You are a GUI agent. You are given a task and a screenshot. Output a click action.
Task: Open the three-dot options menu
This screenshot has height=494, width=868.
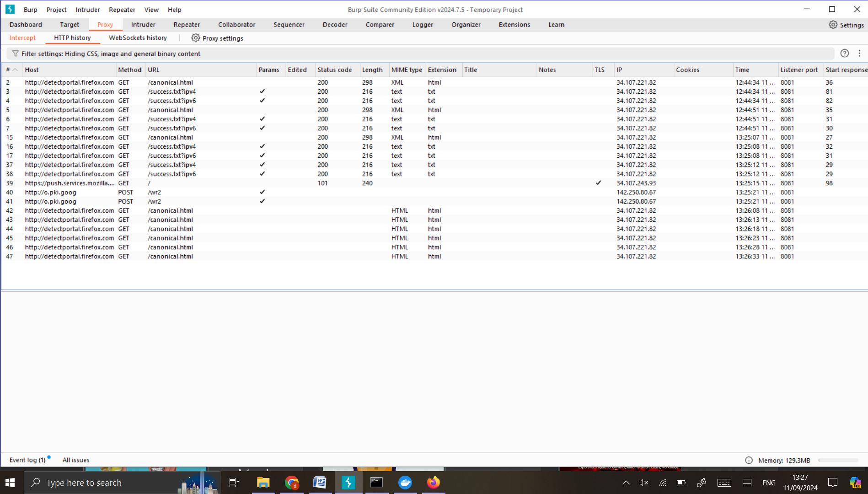(859, 54)
